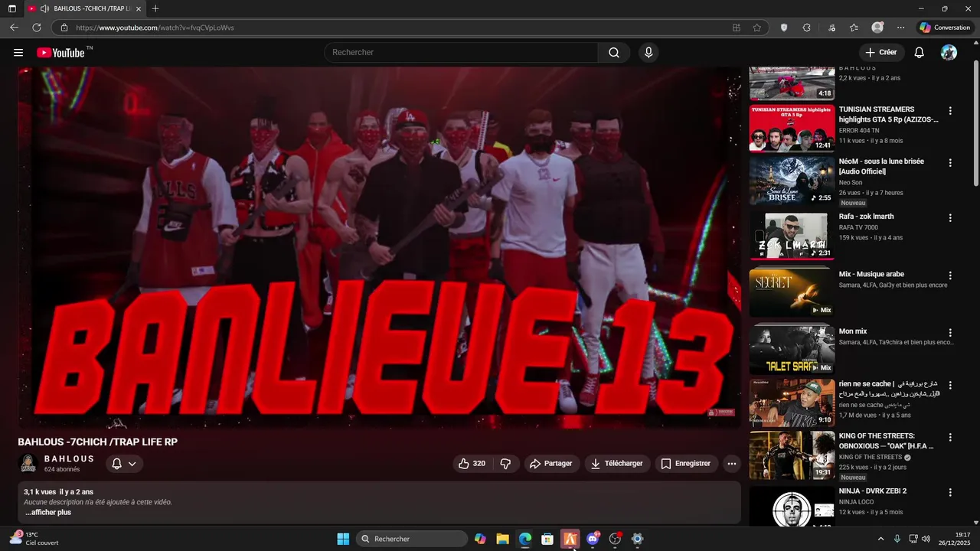The width and height of the screenshot is (980, 551).
Task: Start voice search with microphone icon
Action: (648, 53)
